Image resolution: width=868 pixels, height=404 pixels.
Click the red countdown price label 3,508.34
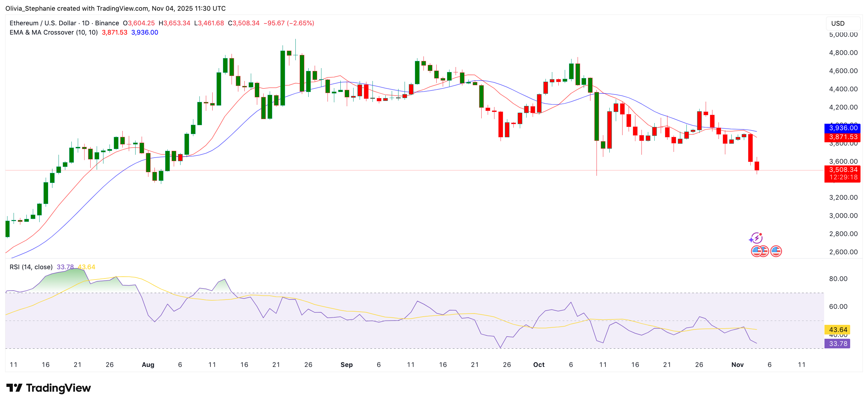pyautogui.click(x=843, y=170)
